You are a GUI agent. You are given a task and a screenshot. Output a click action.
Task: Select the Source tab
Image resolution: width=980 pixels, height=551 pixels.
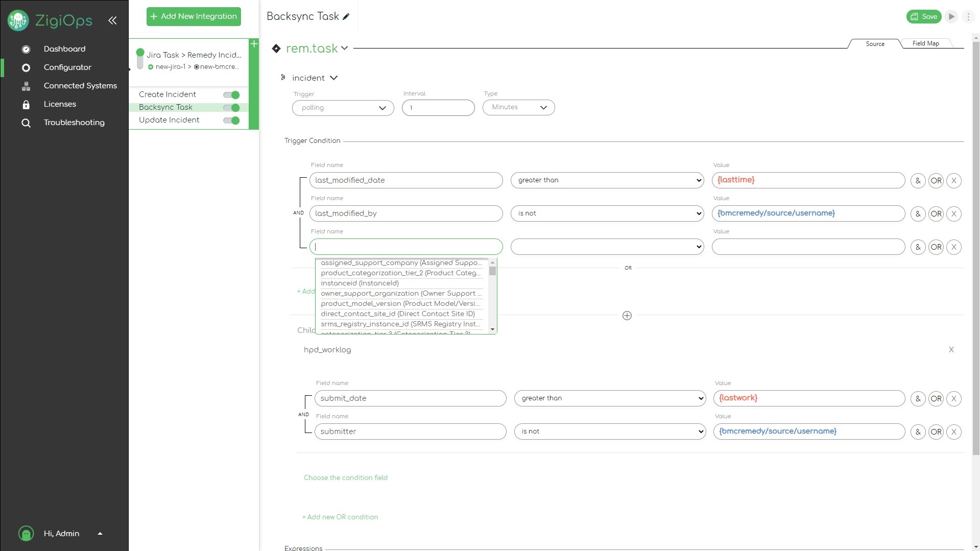pos(875,43)
